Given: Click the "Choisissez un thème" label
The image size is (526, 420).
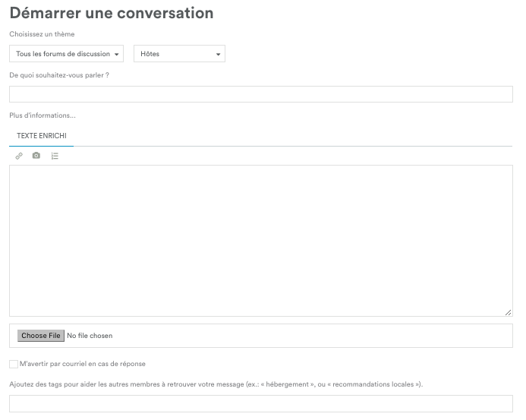Looking at the screenshot, I should click(42, 34).
